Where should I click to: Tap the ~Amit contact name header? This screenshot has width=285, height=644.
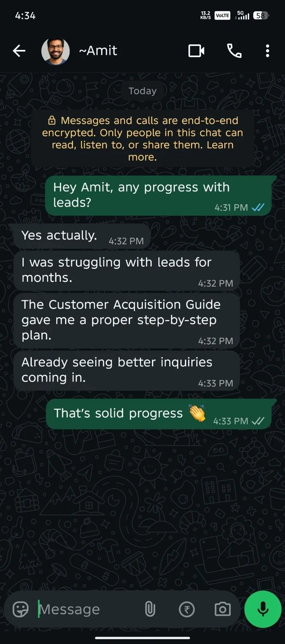pos(98,51)
